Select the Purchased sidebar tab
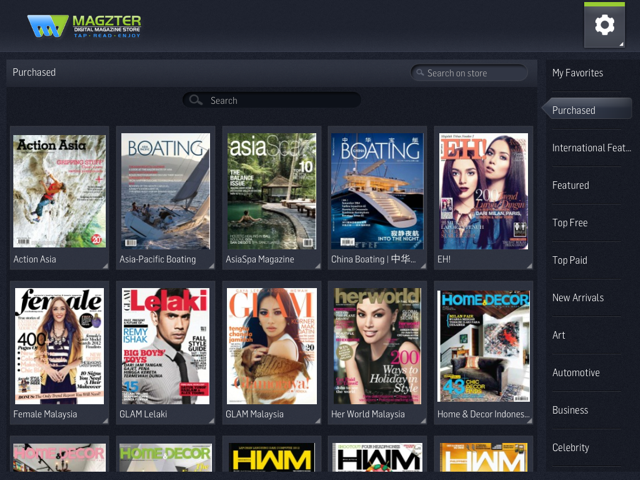 [575, 110]
